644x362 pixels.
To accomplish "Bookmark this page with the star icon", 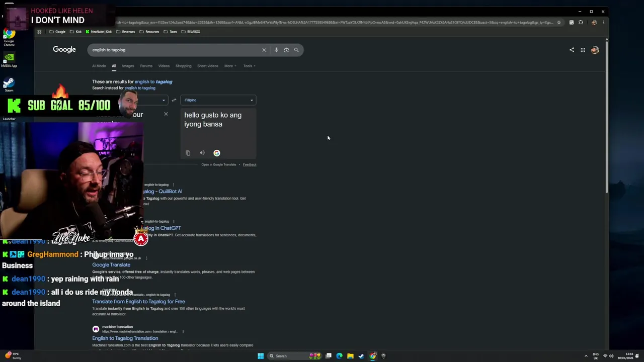I will [x=558, y=22].
